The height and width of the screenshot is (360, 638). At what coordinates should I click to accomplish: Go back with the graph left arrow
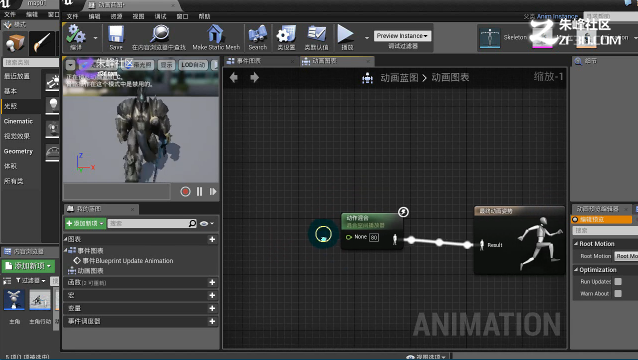pos(234,77)
